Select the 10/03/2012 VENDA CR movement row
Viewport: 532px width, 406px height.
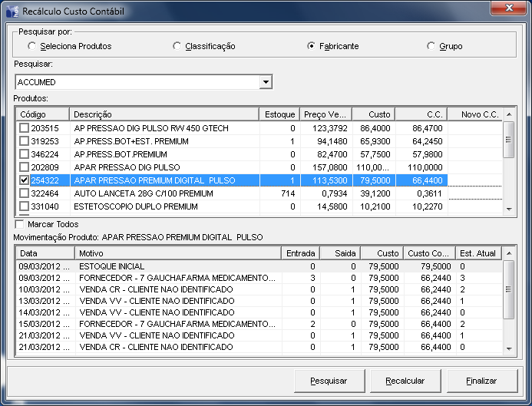click(x=259, y=289)
